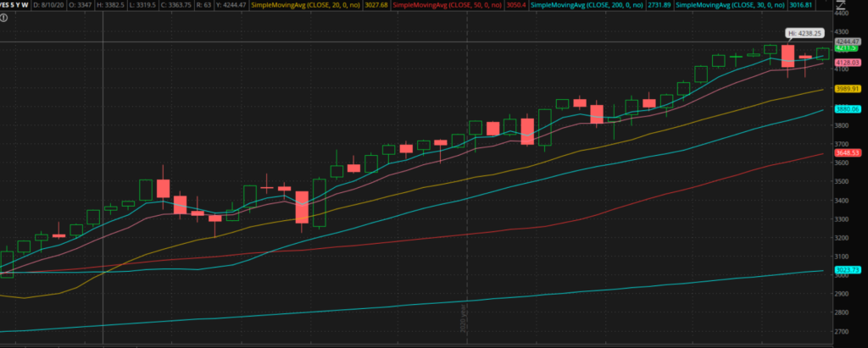Image resolution: width=868 pixels, height=348 pixels.
Task: Click the pink 4128.03 axis tag
Action: pos(847,63)
